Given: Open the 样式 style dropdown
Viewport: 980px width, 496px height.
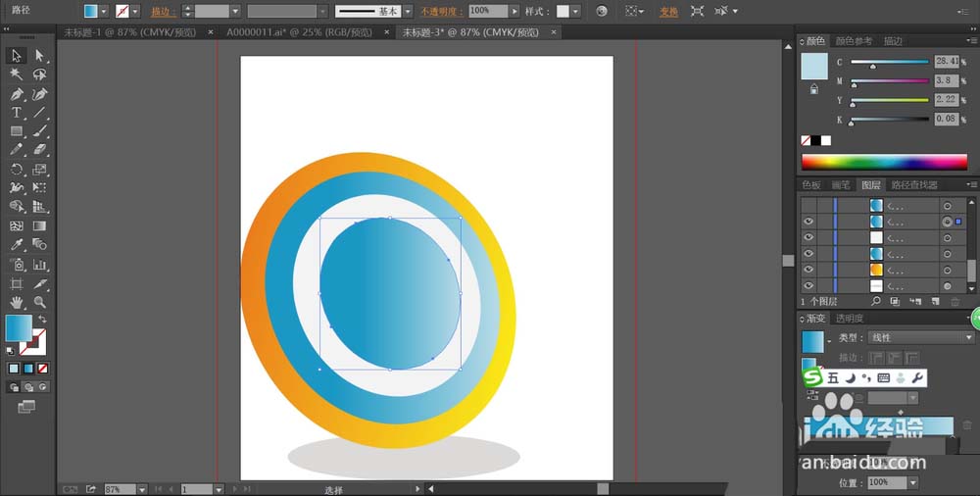Looking at the screenshot, I should coord(575,11).
